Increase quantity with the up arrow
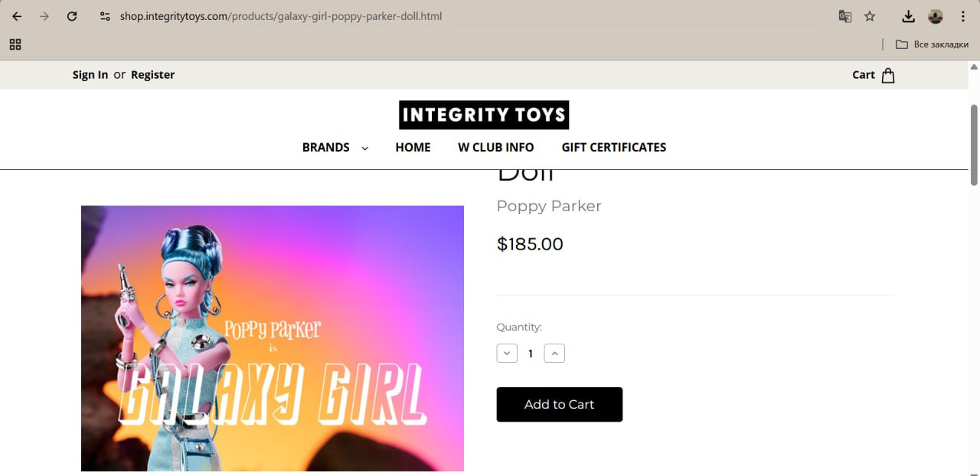Screen dimensions: 980x476 click(x=554, y=354)
